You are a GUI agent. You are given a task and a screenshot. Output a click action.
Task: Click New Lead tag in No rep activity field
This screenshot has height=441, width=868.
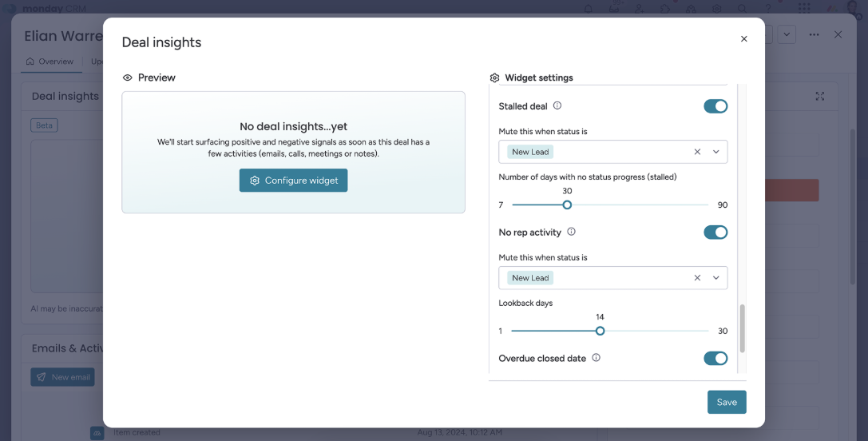(530, 278)
